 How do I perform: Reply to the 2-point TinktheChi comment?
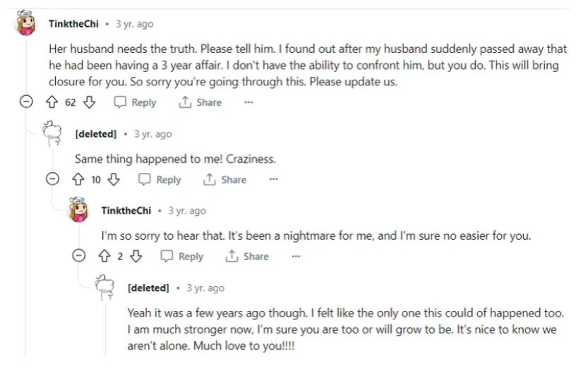182,257
